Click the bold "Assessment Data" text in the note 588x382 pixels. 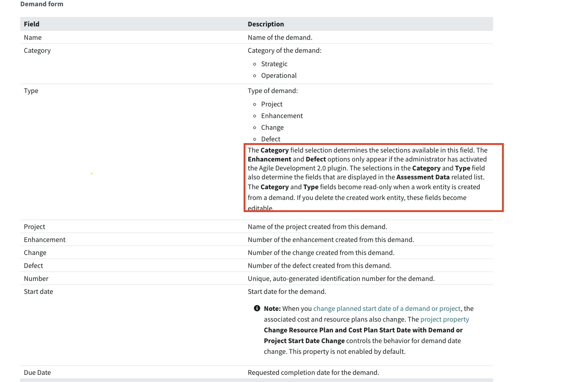click(x=422, y=177)
